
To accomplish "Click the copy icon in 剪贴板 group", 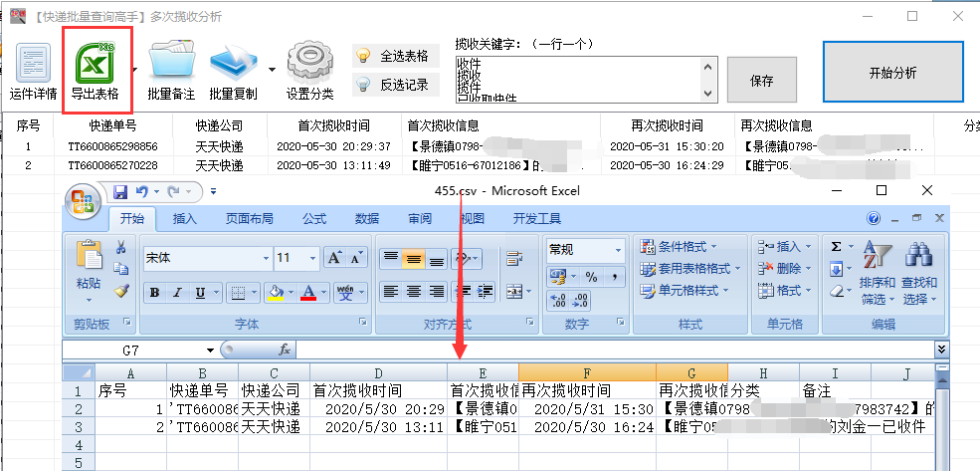I will pos(121,269).
